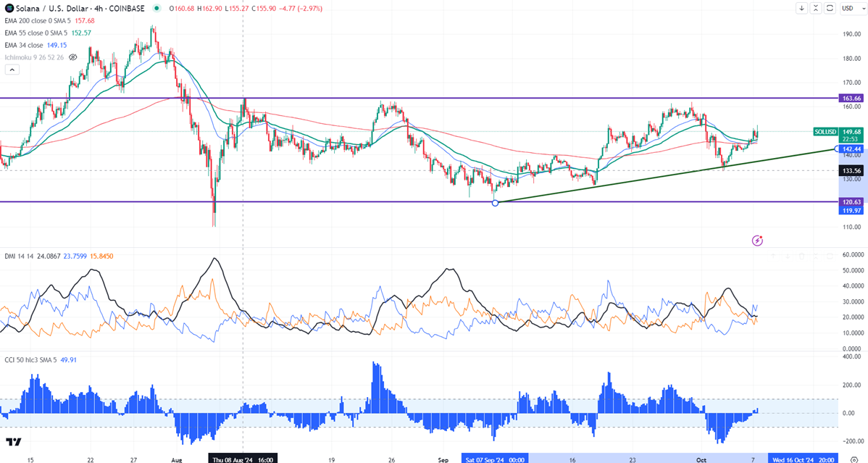Click the Wed 16 Oct '24 20:00 time label
The image size is (868, 463).
804,459
